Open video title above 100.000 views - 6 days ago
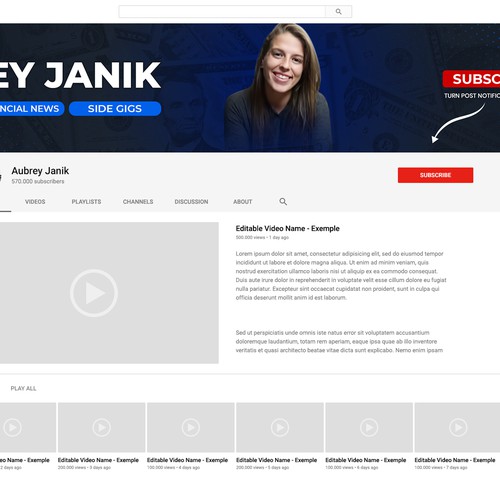The width and height of the screenshot is (500, 500). 366,460
